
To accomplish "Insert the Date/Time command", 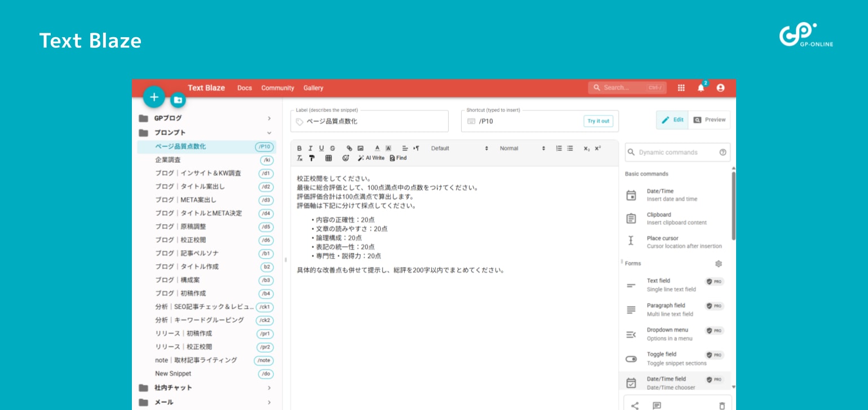I will tap(676, 195).
